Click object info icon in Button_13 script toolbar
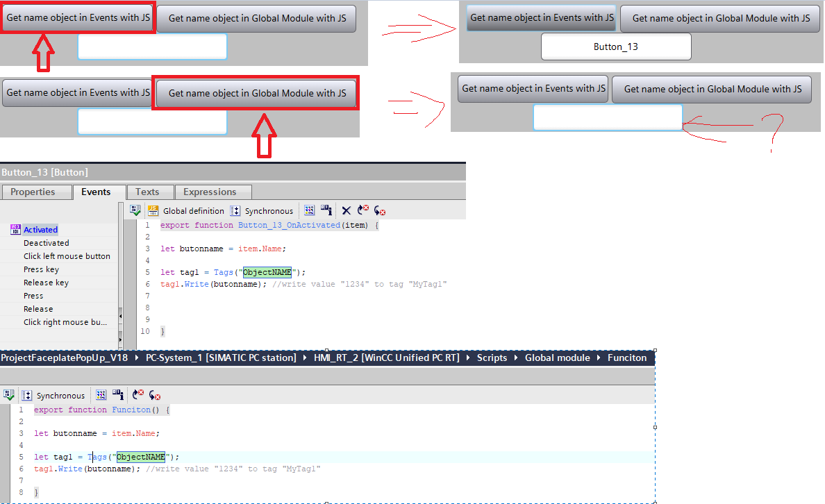 [x=326, y=210]
